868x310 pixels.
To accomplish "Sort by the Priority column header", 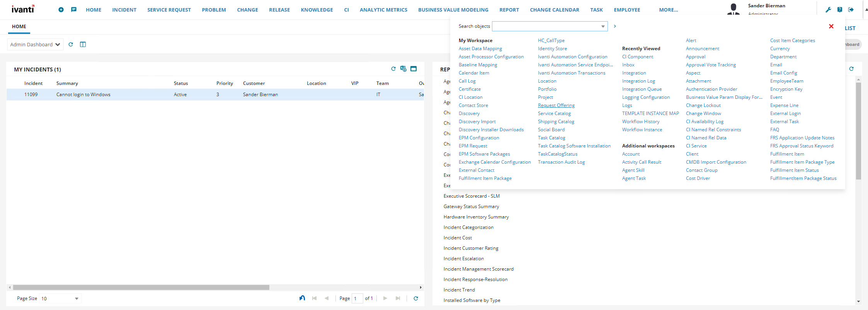I will pos(225,83).
